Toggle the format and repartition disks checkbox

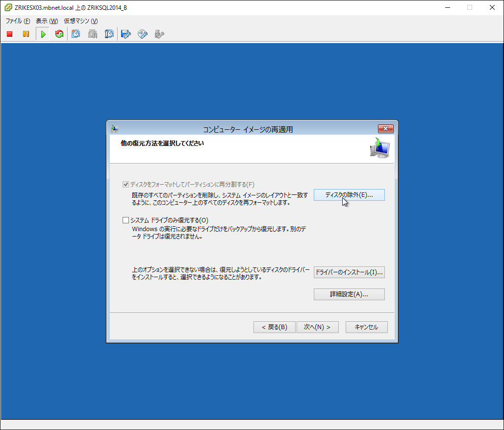tap(126, 185)
